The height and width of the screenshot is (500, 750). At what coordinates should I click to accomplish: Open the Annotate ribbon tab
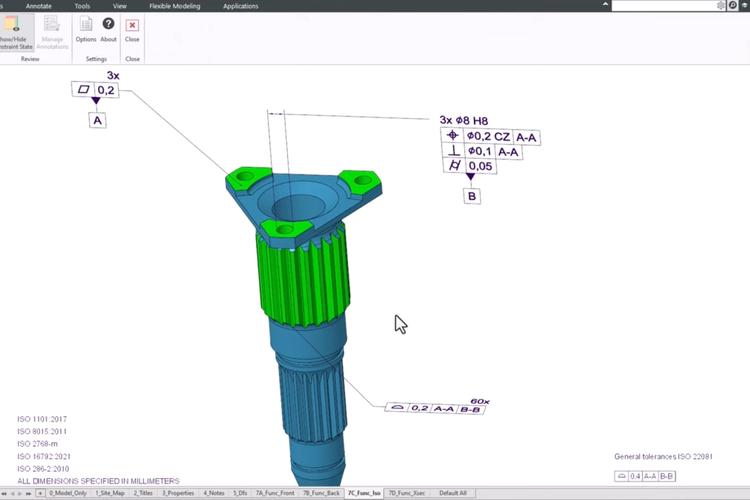point(40,6)
